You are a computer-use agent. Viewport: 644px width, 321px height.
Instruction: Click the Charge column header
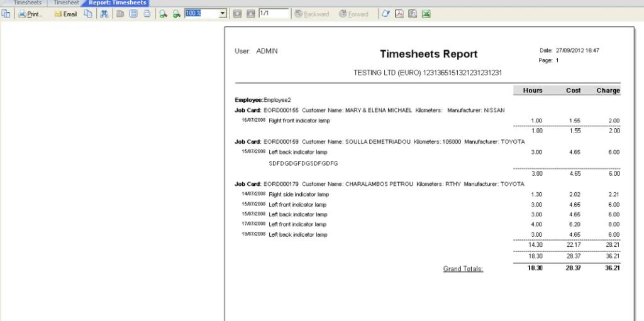(x=608, y=90)
